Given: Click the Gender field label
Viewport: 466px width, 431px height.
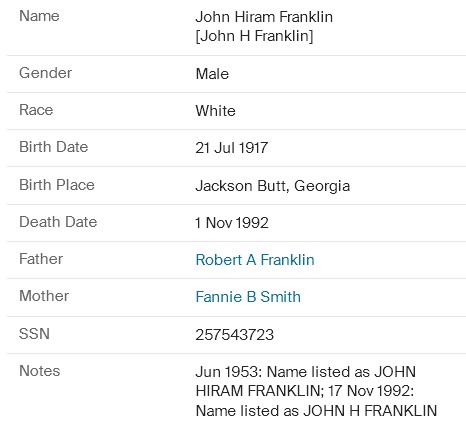Looking at the screenshot, I should point(45,73).
